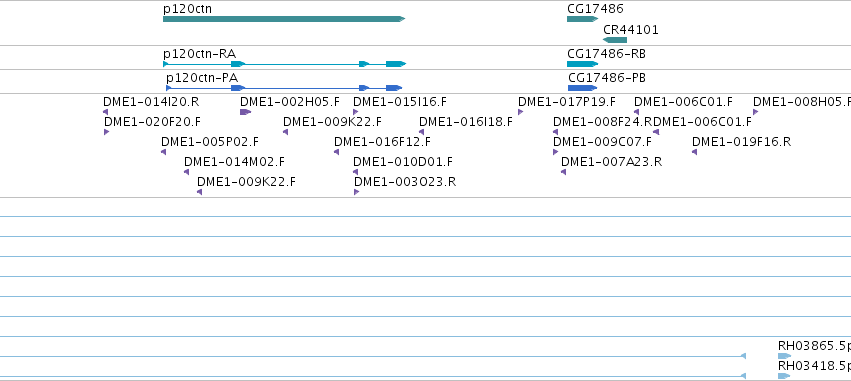851x381 pixels.
Task: Click the DME1-019F16.R feature label
Action: click(x=741, y=142)
